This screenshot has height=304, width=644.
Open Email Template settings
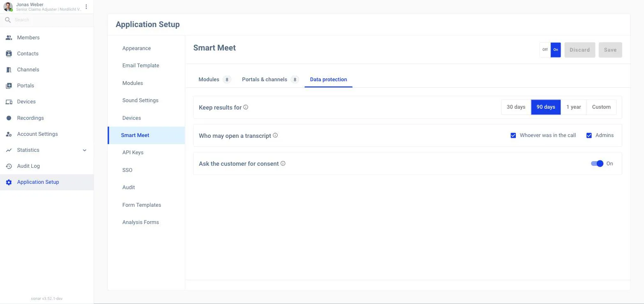pos(146,66)
